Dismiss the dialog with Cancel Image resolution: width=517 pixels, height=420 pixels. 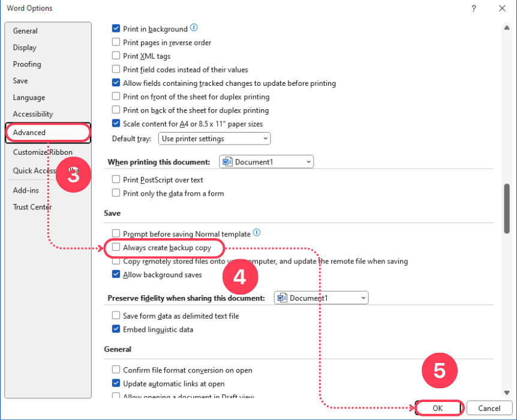(489, 407)
